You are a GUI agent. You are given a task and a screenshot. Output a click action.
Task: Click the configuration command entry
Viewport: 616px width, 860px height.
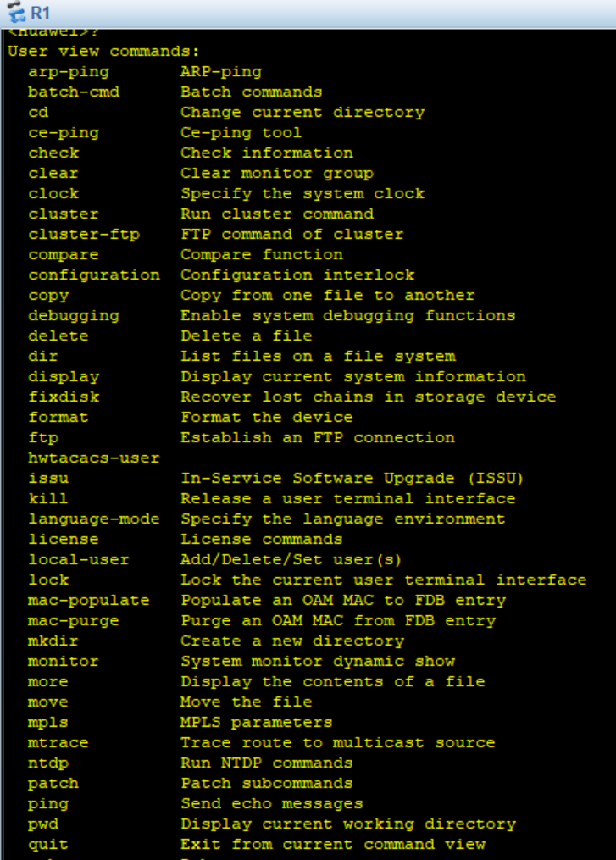pyautogui.click(x=94, y=275)
